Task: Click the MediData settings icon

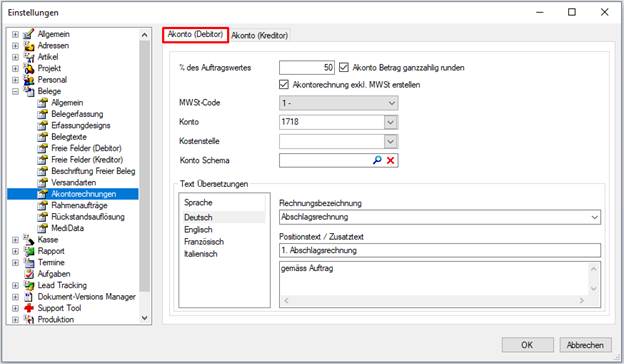Action: [x=43, y=228]
